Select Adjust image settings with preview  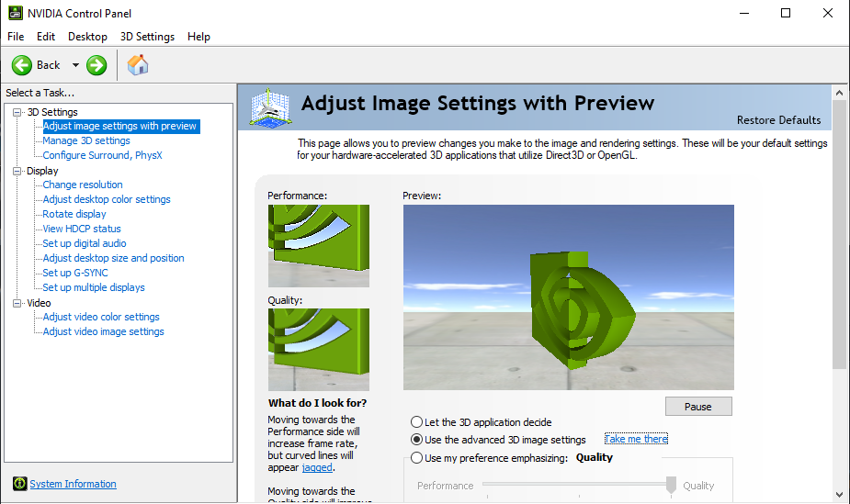pyautogui.click(x=119, y=126)
